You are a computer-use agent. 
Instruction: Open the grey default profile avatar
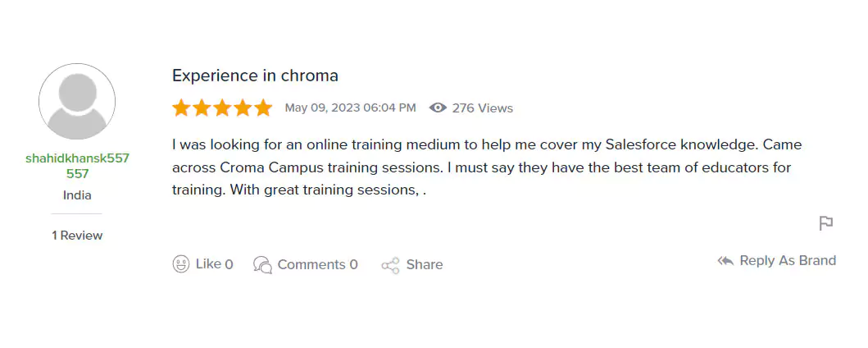click(x=77, y=102)
